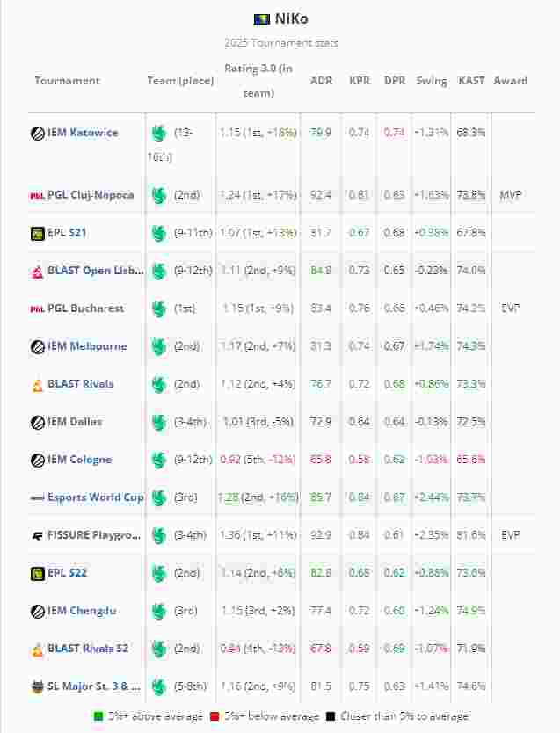Open the IEM Melbourne tournament link
The width and height of the screenshot is (560, 733).
point(87,346)
